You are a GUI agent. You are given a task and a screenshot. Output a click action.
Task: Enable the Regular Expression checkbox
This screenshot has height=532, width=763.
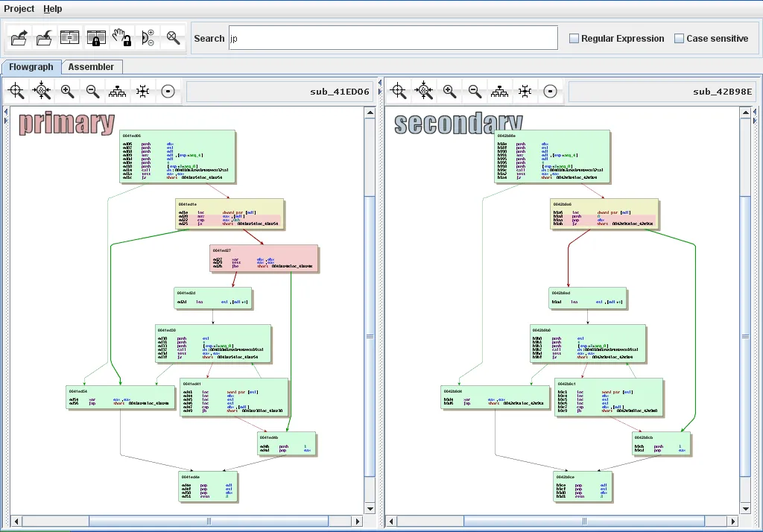point(574,39)
